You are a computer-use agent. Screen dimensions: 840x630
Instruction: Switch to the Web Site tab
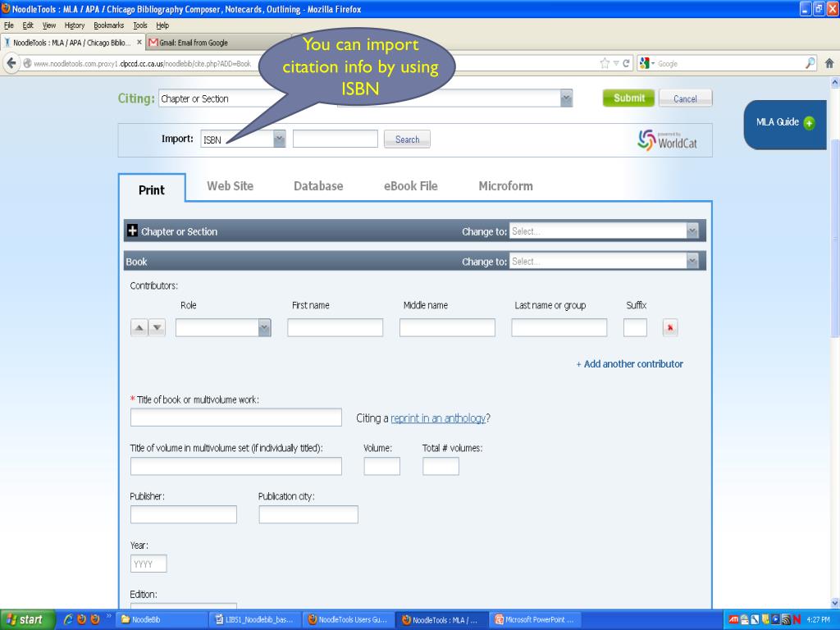point(231,186)
